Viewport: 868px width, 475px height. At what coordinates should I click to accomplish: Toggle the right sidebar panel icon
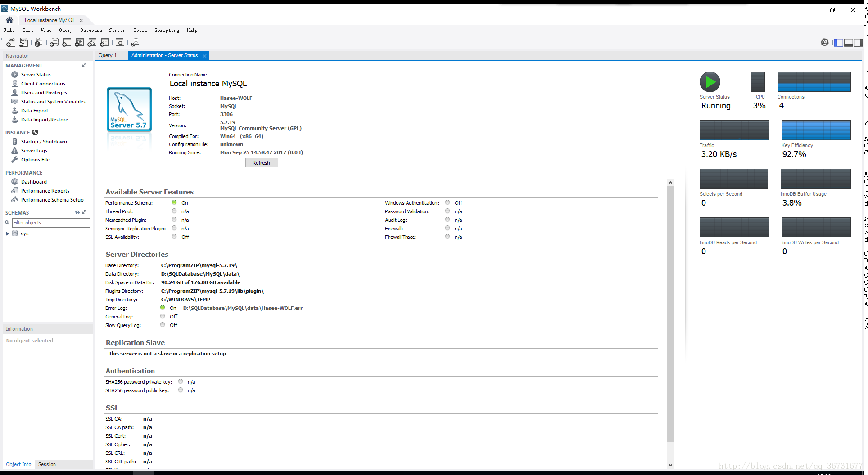[x=858, y=42]
